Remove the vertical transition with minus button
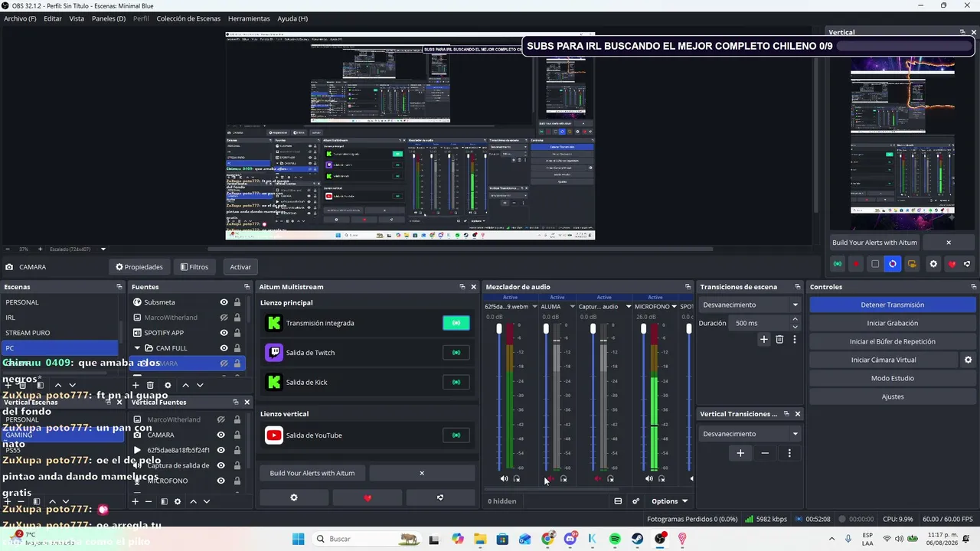 765,453
